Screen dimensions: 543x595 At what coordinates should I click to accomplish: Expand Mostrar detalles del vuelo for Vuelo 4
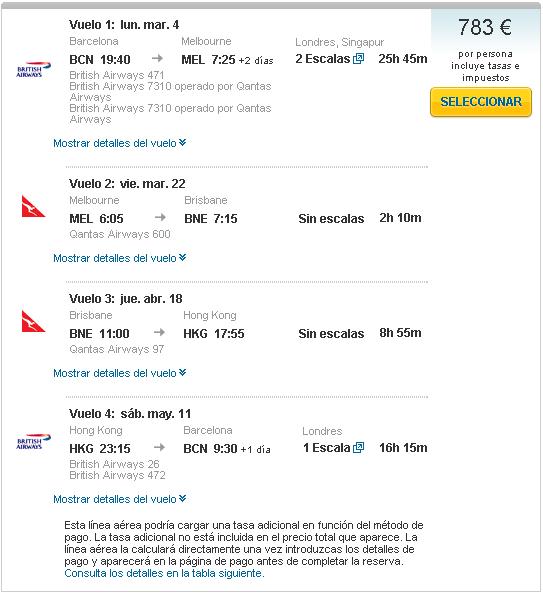pos(120,499)
